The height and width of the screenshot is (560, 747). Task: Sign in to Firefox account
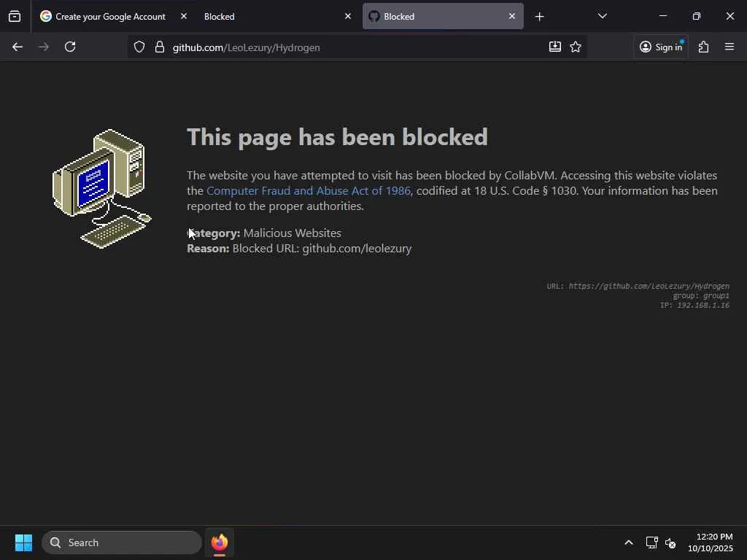coord(661,47)
